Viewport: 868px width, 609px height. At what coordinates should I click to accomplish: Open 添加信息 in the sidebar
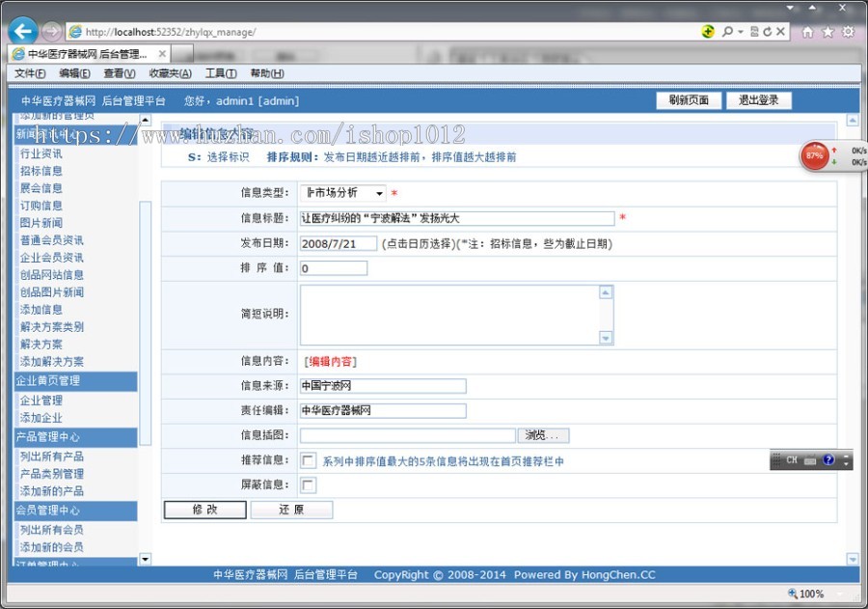click(x=41, y=310)
